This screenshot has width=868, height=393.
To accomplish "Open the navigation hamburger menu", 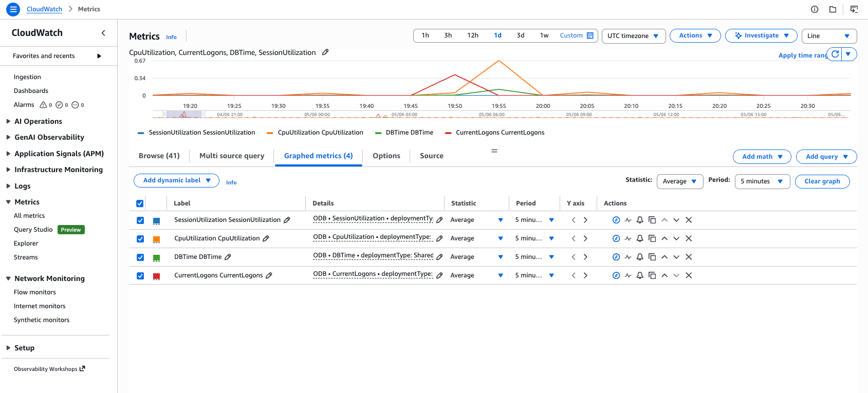I will tap(13, 9).
